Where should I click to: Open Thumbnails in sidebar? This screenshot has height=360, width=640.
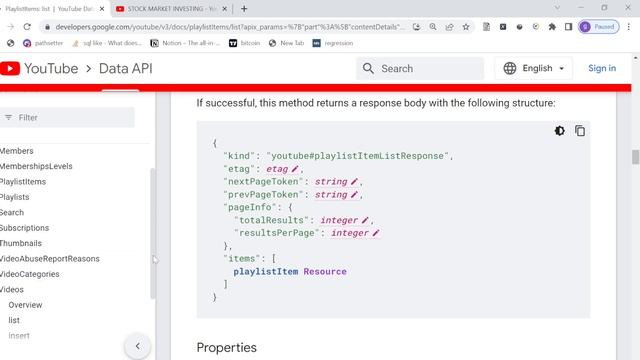click(x=21, y=243)
